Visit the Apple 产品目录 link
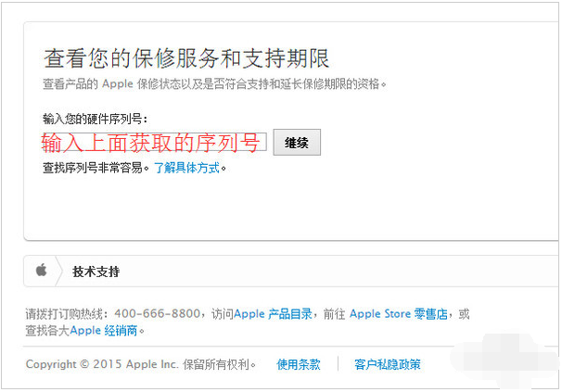The width and height of the screenshot is (562, 392). point(273,314)
